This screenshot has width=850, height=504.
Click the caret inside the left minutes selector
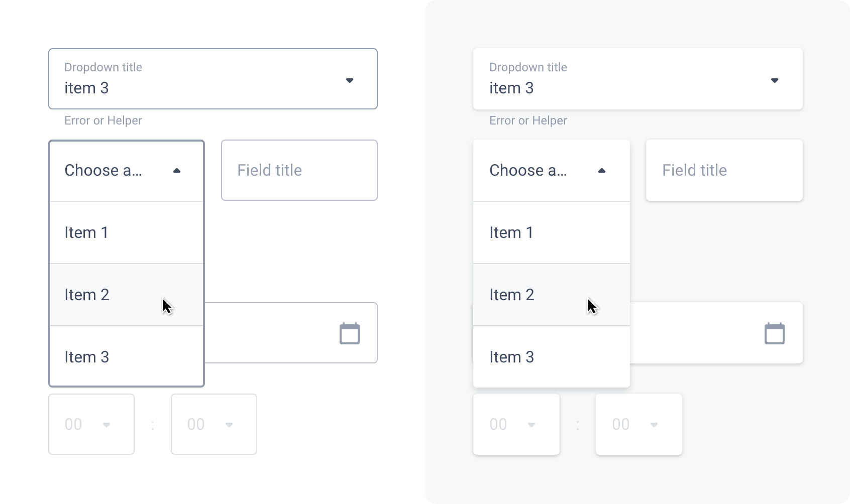click(x=229, y=424)
